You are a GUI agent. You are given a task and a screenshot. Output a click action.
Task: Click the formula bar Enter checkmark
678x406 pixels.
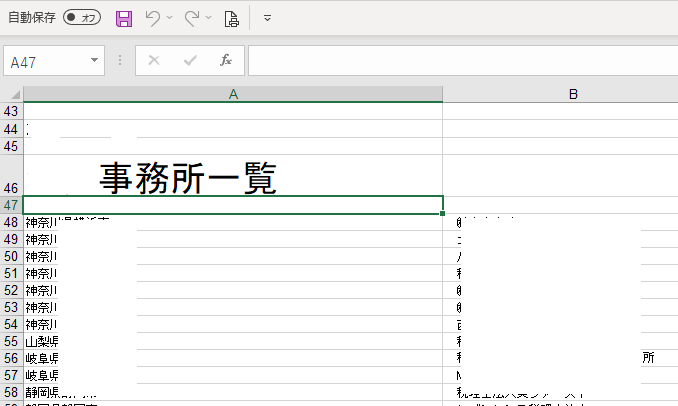click(x=190, y=61)
